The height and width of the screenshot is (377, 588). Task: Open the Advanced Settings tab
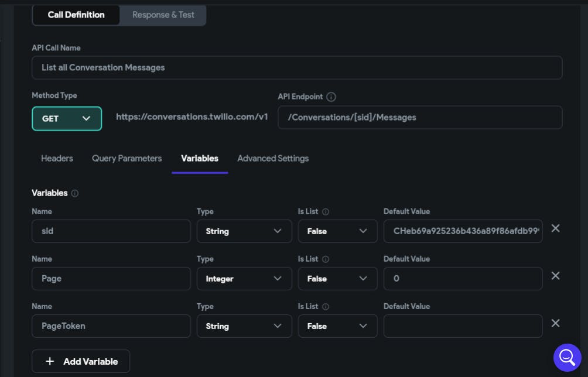click(273, 158)
